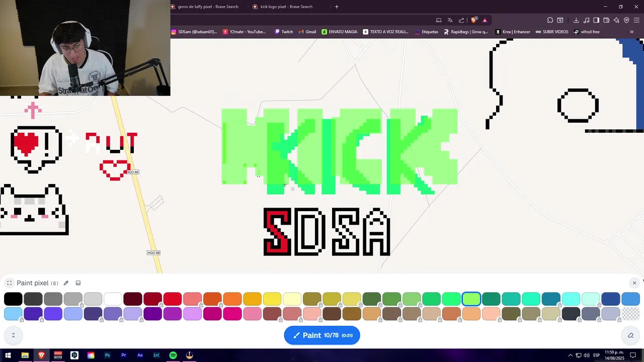Open the Etiquetas bookmark
Screen dimensions: 644x362
tap(426, 32)
